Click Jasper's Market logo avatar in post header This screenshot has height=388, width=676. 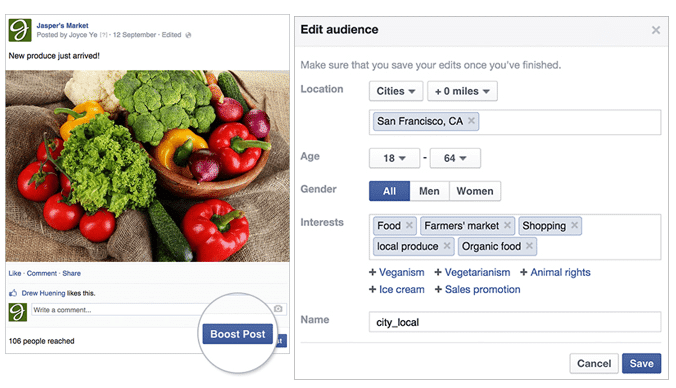(20, 30)
